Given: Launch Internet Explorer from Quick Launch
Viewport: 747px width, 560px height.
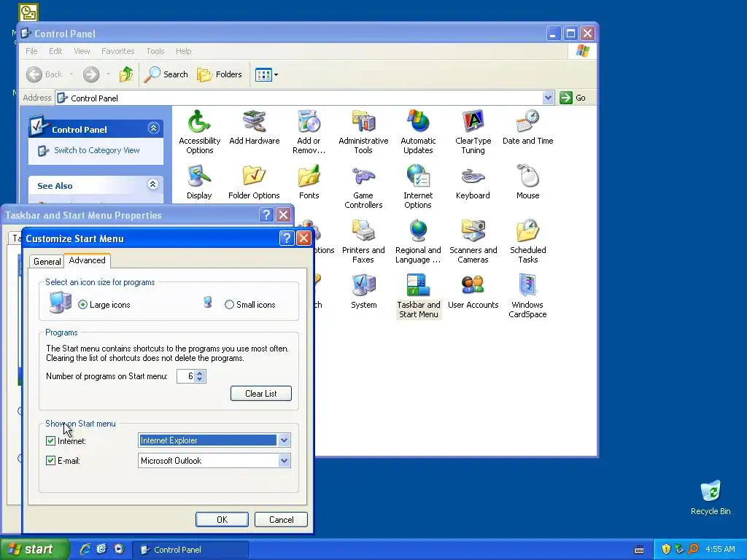Looking at the screenshot, I should (x=85, y=549).
